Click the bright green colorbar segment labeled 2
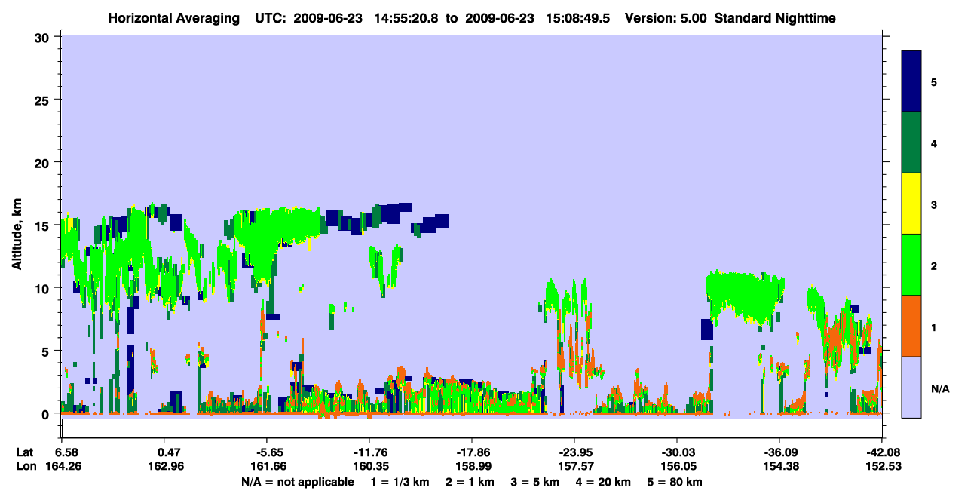Screen dimensions: 980x503 coord(911,265)
